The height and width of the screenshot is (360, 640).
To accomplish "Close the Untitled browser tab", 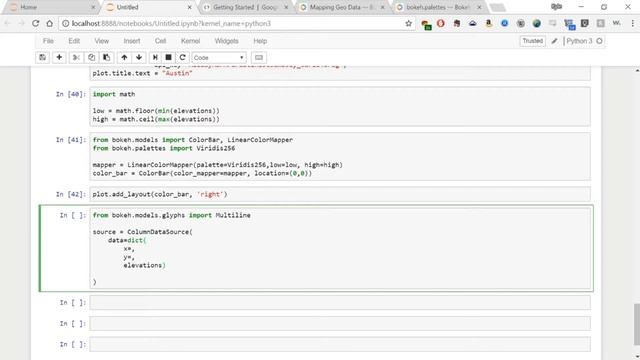I will pos(190,7).
